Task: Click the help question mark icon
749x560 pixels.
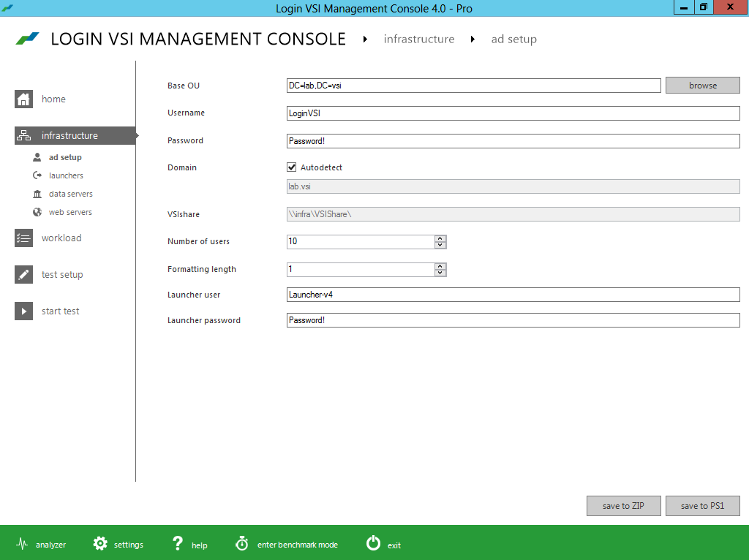Action: (177, 544)
